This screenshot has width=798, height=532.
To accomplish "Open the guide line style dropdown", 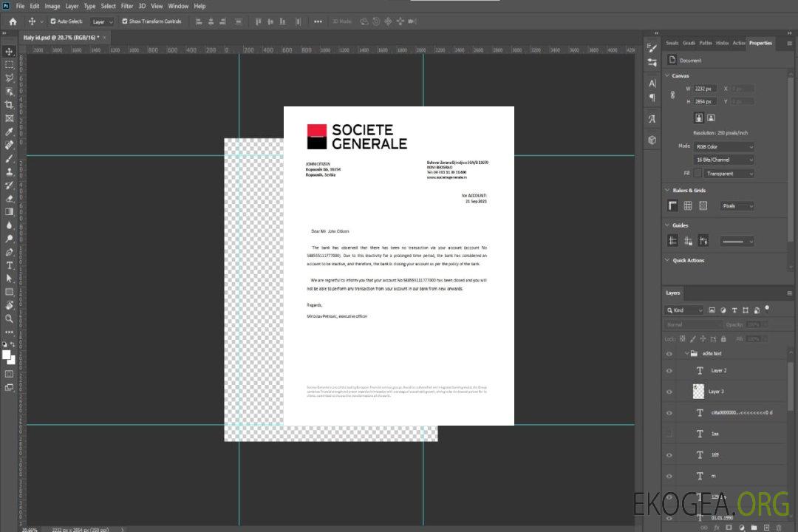I will [x=737, y=242].
